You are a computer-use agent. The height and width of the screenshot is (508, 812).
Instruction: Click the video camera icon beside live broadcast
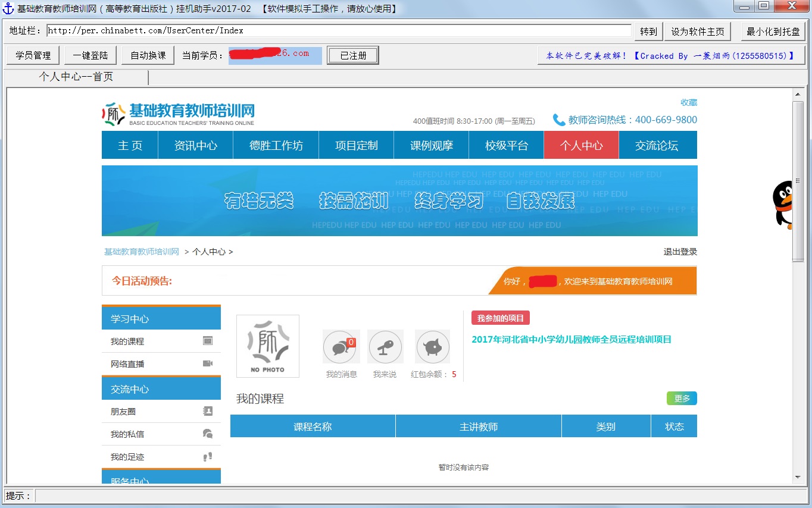click(208, 363)
